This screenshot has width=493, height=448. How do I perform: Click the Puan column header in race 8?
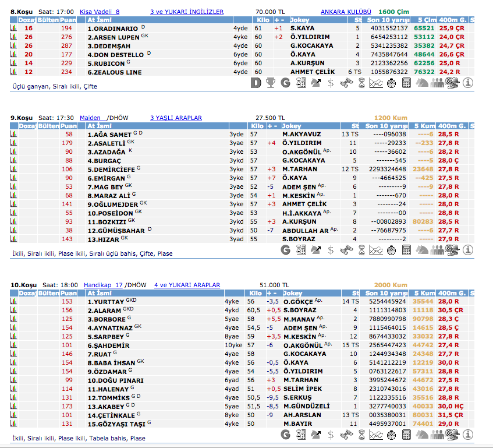click(68, 20)
